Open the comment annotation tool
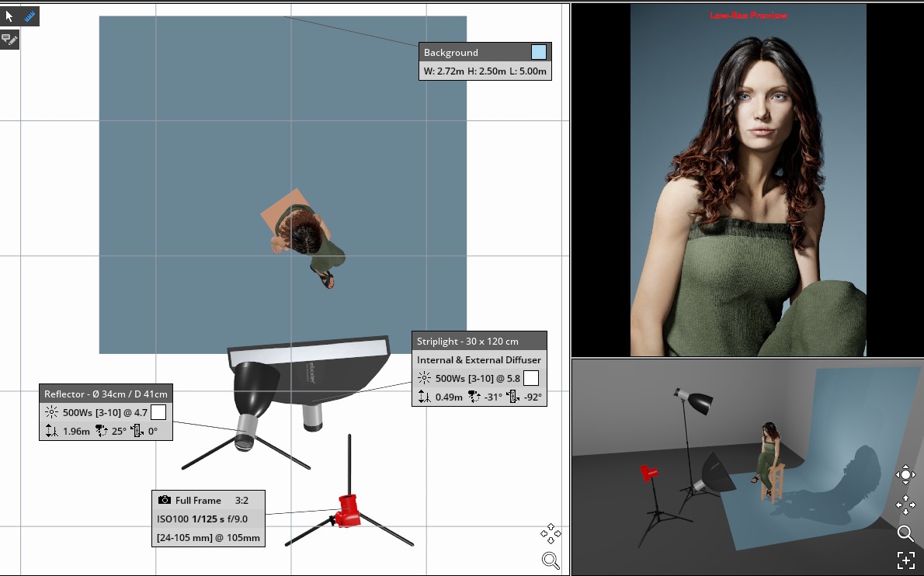924x576 pixels. point(9,40)
